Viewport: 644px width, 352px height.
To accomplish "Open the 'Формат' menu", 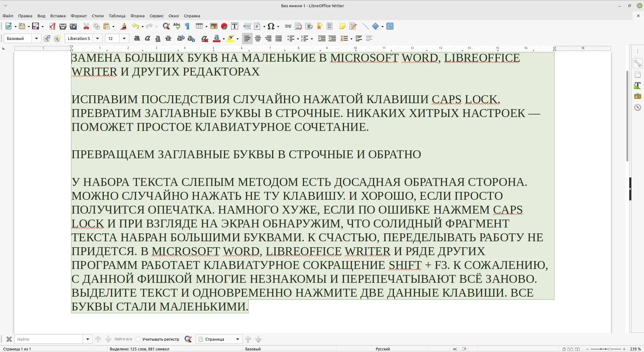I will click(x=79, y=16).
